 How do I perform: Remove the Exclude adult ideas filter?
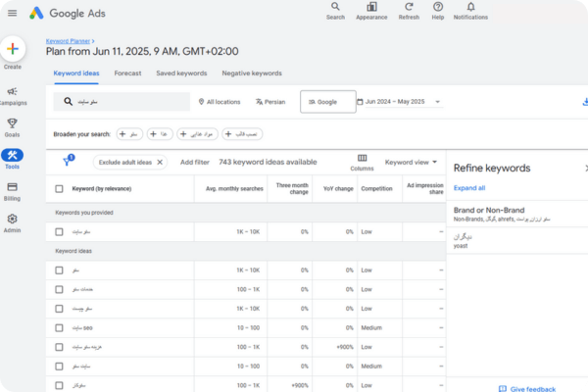point(160,162)
